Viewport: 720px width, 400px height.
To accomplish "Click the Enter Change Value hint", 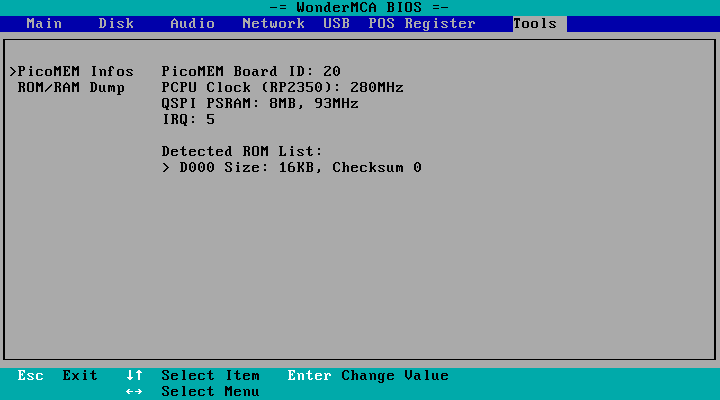I will 368,376.
